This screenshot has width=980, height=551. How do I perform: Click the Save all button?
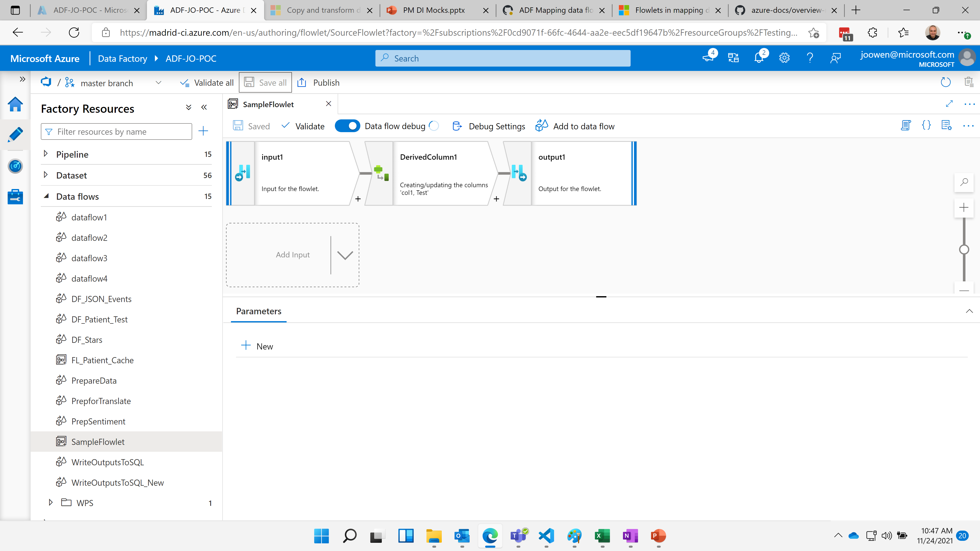pyautogui.click(x=266, y=82)
